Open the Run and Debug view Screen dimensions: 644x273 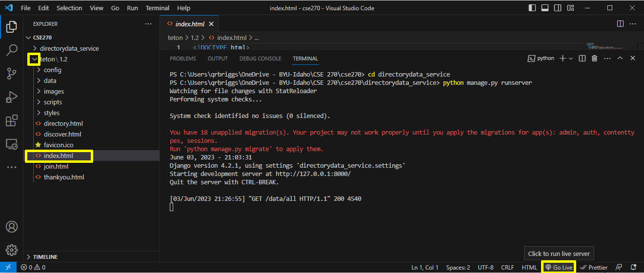pos(12,97)
